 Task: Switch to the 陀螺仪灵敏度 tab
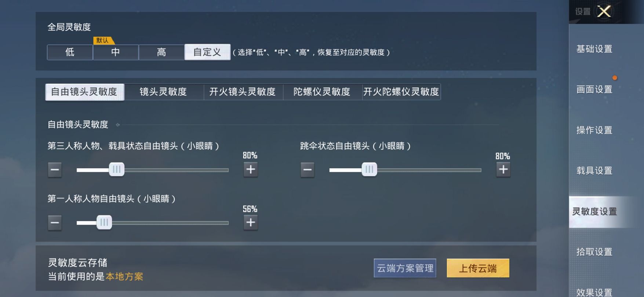(322, 92)
